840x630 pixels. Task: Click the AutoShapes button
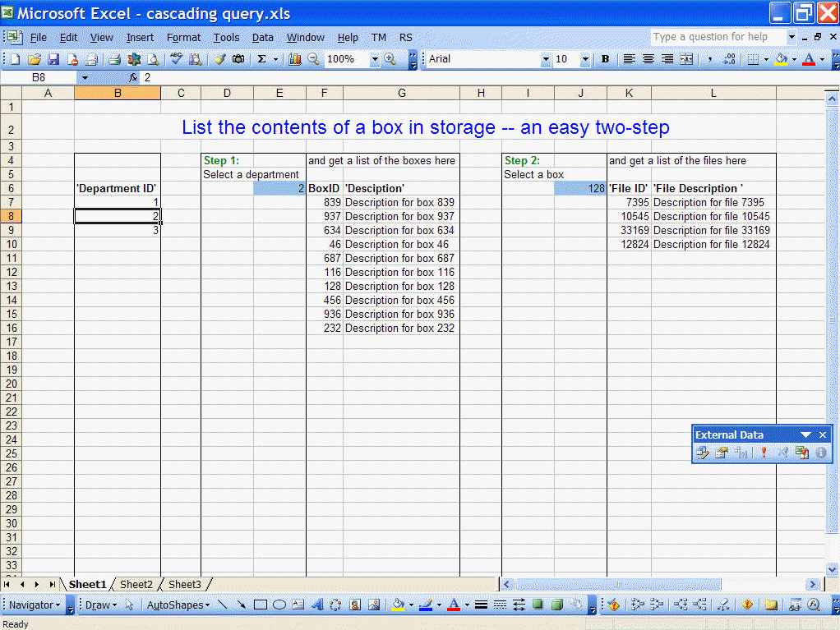tap(178, 605)
